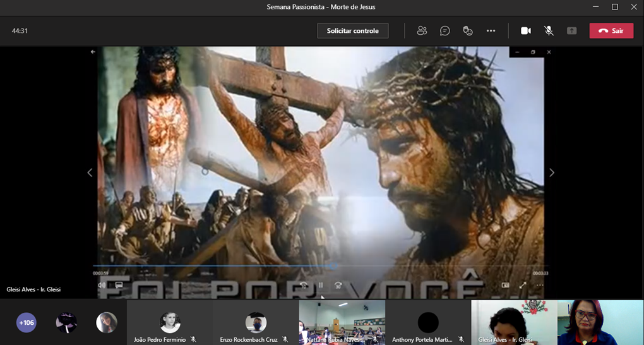Expand the shared video to fullscreen
The image size is (644, 345).
pyautogui.click(x=523, y=285)
